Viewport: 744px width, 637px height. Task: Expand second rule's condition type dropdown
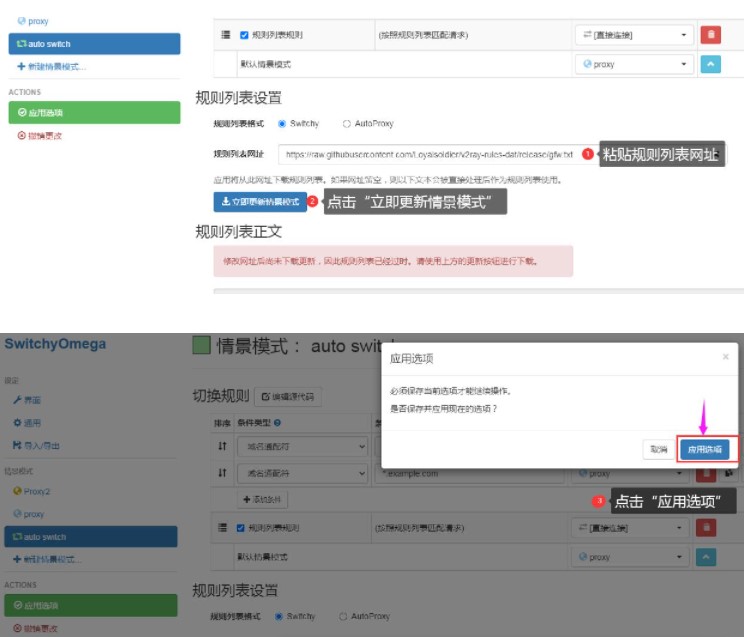pyautogui.click(x=302, y=473)
